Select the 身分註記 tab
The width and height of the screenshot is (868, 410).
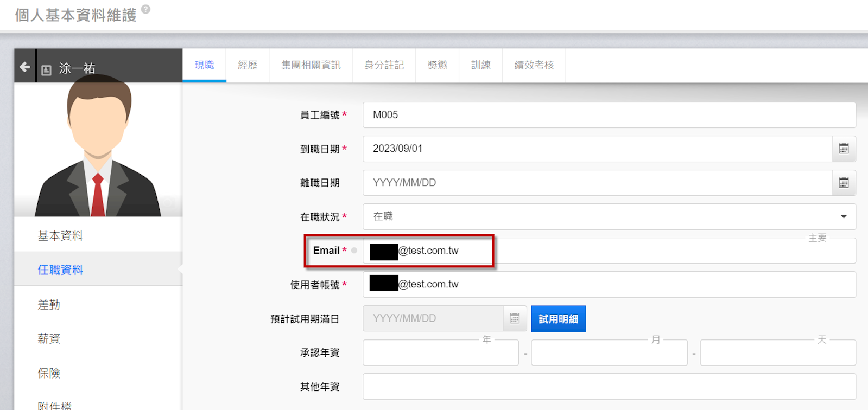[384, 65]
